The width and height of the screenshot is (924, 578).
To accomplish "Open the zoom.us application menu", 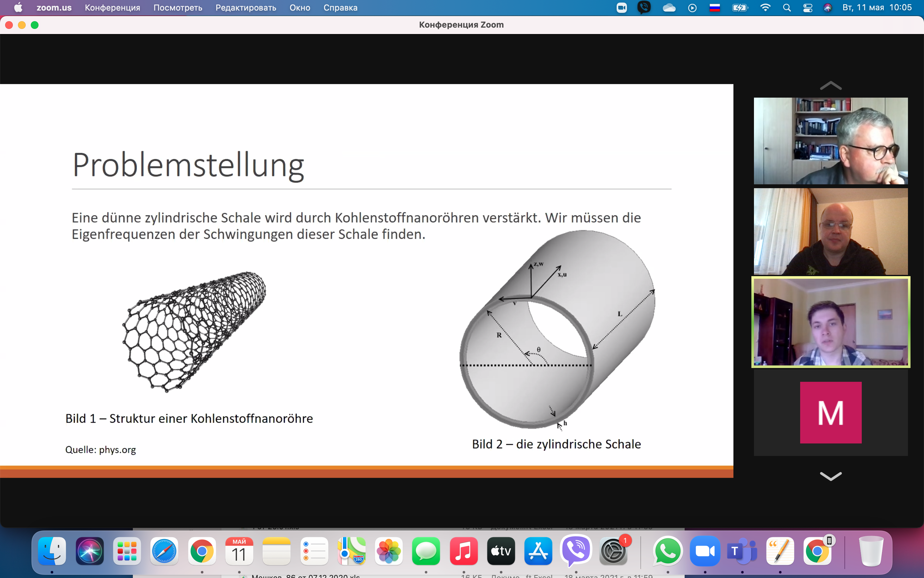I will pyautogui.click(x=54, y=8).
